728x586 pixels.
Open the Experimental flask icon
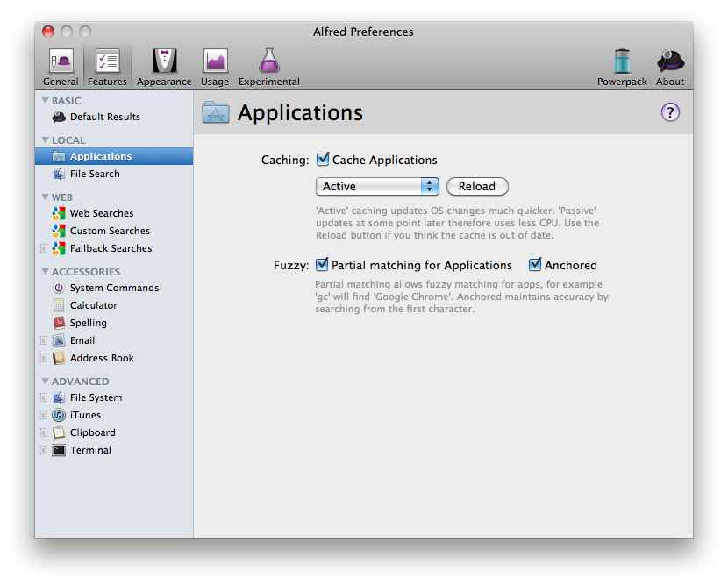[x=269, y=61]
